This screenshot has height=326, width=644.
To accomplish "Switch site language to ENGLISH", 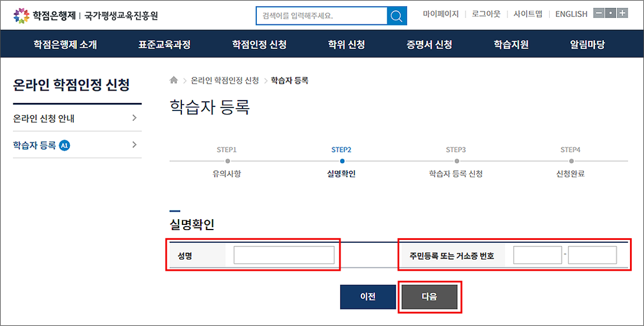I will coord(571,14).
